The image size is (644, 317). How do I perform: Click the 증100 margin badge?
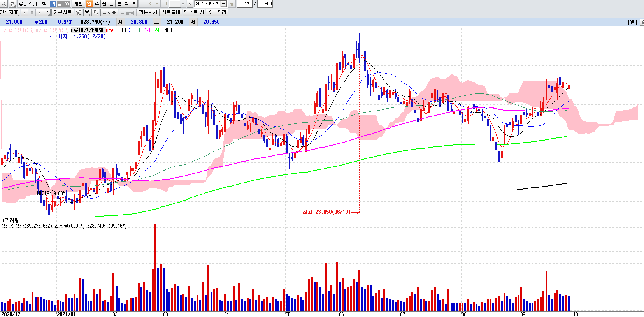63,4
